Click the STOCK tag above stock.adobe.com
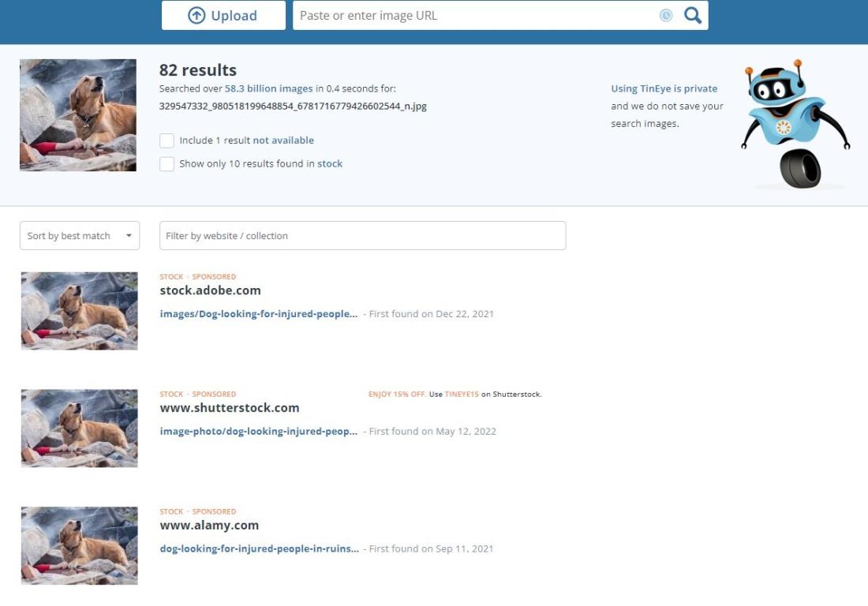The image size is (868, 606). [171, 277]
